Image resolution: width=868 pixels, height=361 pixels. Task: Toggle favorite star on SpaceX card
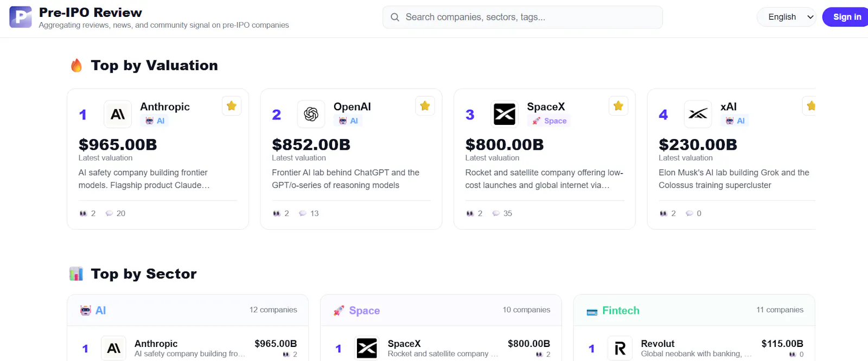click(x=618, y=106)
